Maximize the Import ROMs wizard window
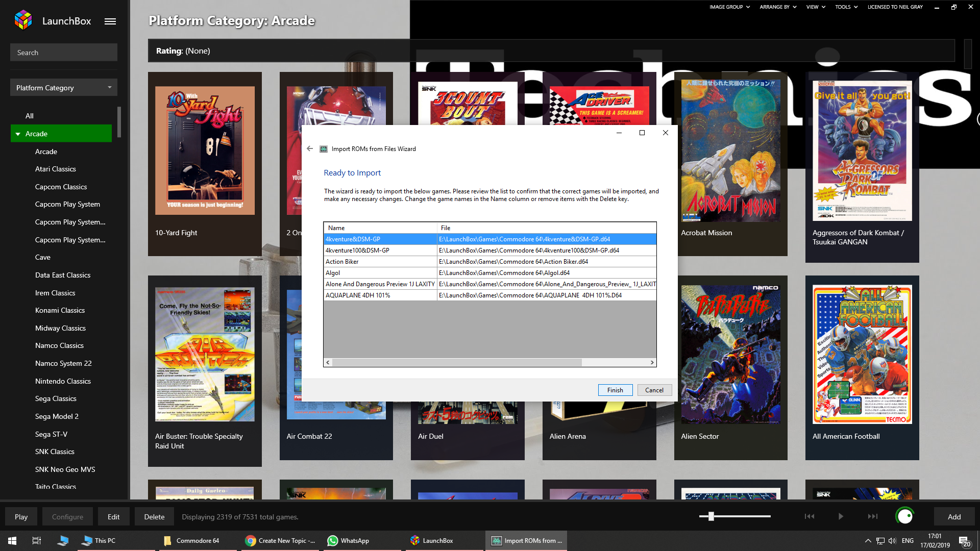 (x=642, y=133)
